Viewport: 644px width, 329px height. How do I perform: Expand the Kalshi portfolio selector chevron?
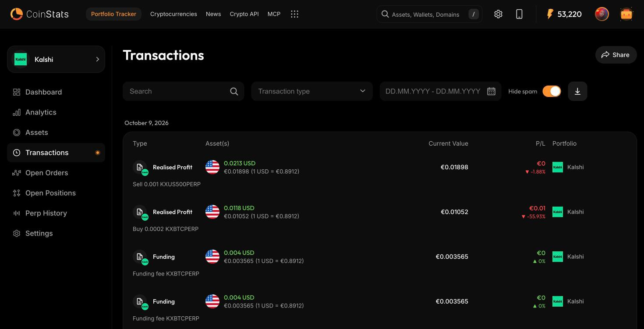click(x=97, y=59)
